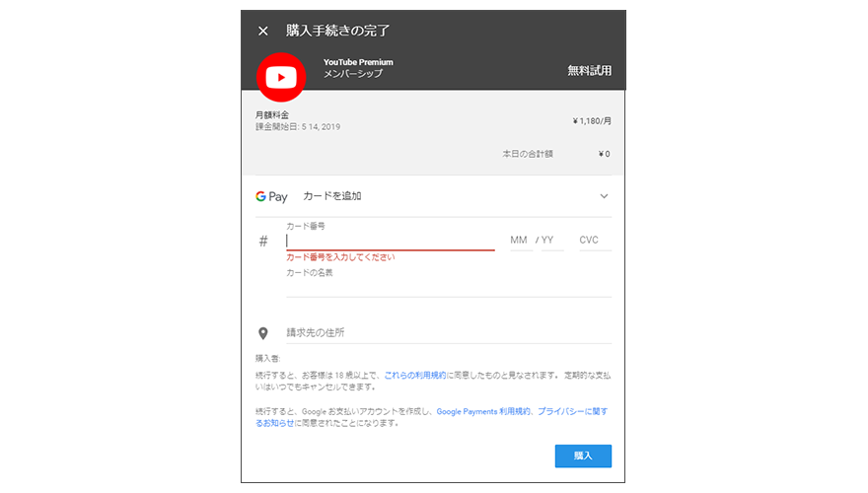Click the ¥1,180/月 price text

point(592,121)
